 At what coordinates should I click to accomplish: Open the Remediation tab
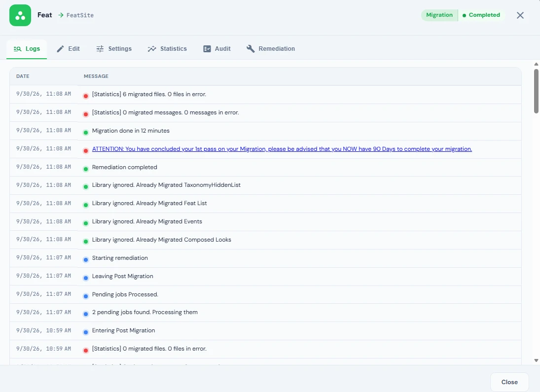click(x=271, y=49)
